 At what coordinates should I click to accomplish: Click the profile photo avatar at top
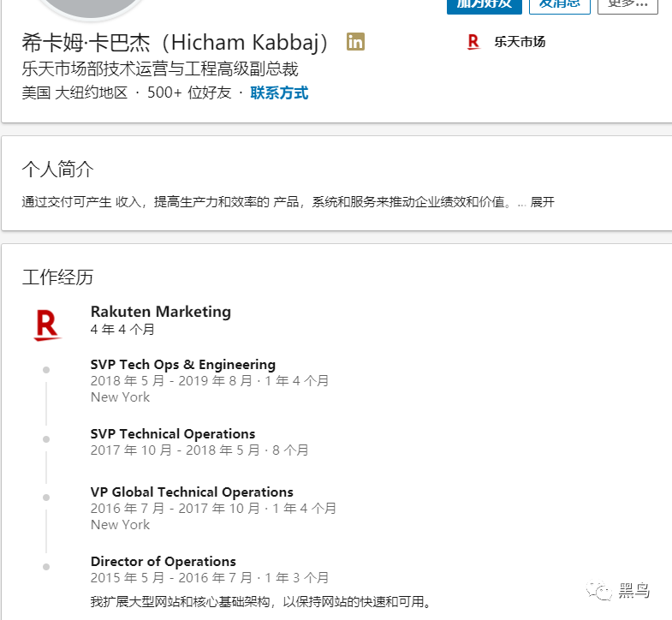(91, 8)
